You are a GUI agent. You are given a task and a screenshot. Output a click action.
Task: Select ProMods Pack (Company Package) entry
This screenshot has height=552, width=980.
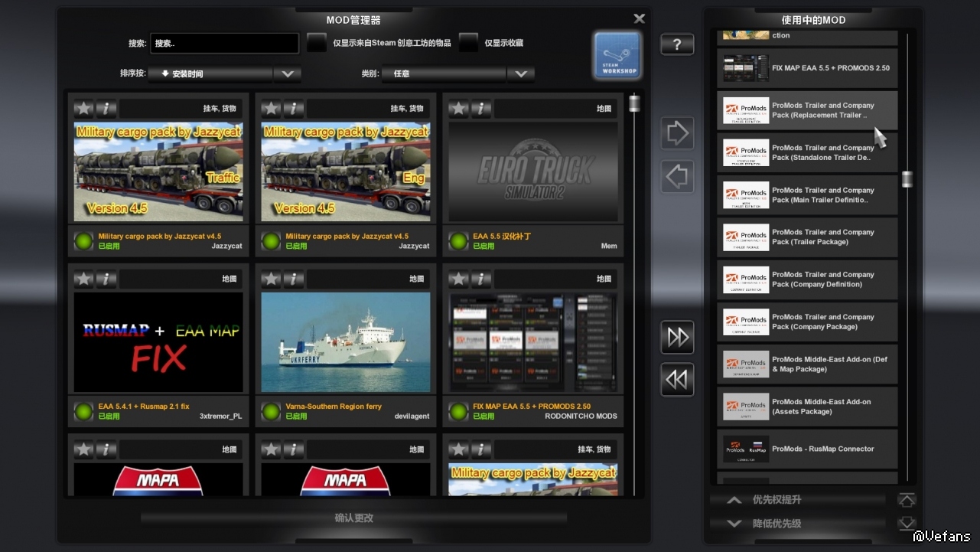[x=807, y=322]
